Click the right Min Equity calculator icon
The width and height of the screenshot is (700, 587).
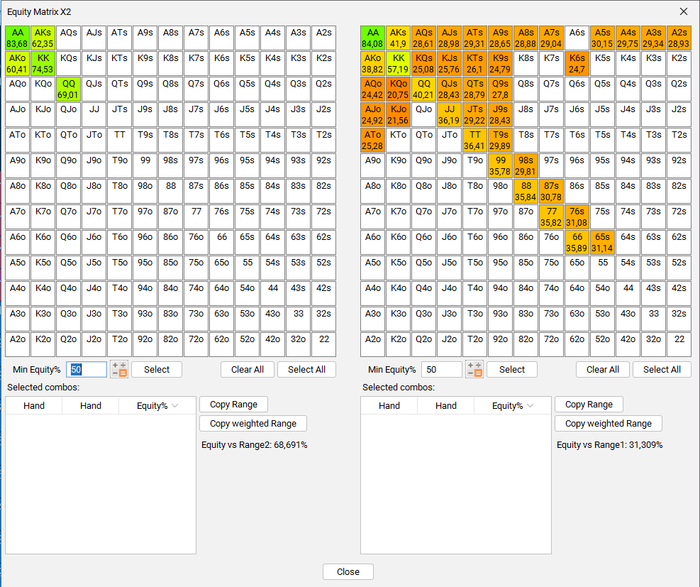click(x=475, y=370)
